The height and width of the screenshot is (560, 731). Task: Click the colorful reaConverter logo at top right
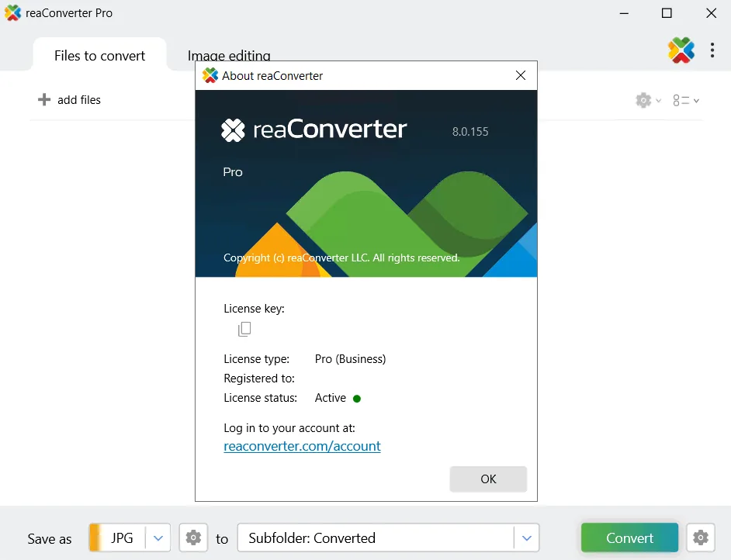(681, 50)
